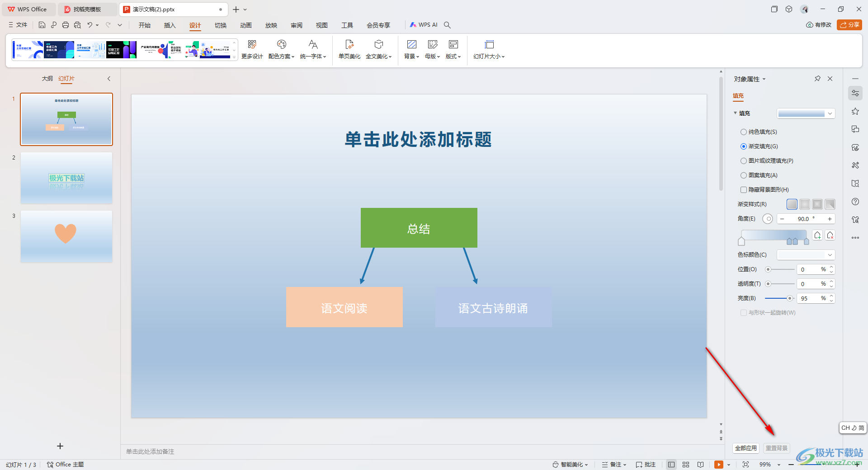
Task: Open the properties settings sidebar icon
Action: (855, 93)
